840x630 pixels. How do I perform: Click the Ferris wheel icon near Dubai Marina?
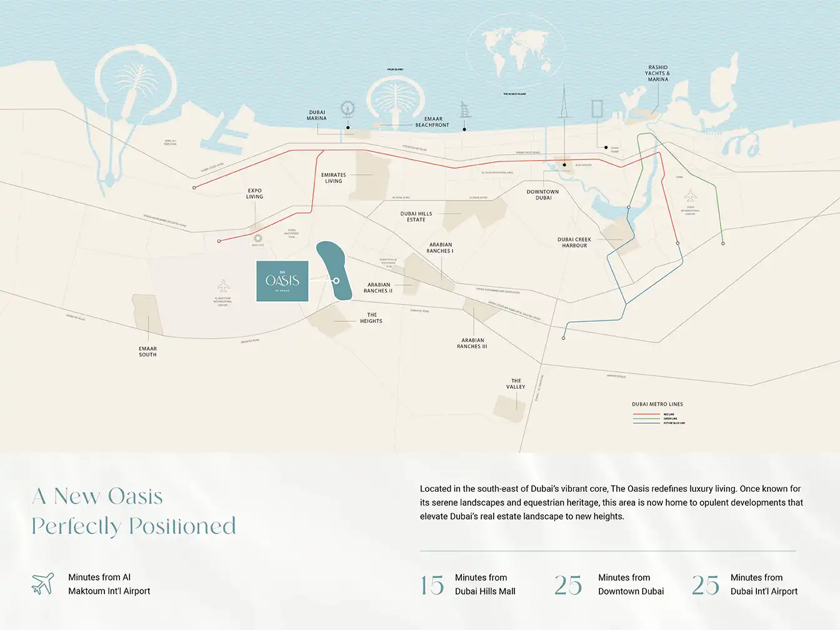pyautogui.click(x=347, y=109)
